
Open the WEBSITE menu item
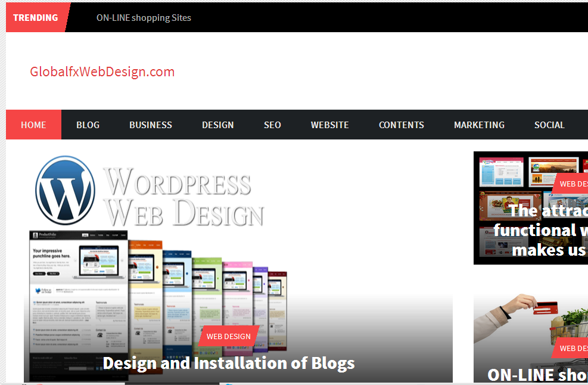pos(329,125)
